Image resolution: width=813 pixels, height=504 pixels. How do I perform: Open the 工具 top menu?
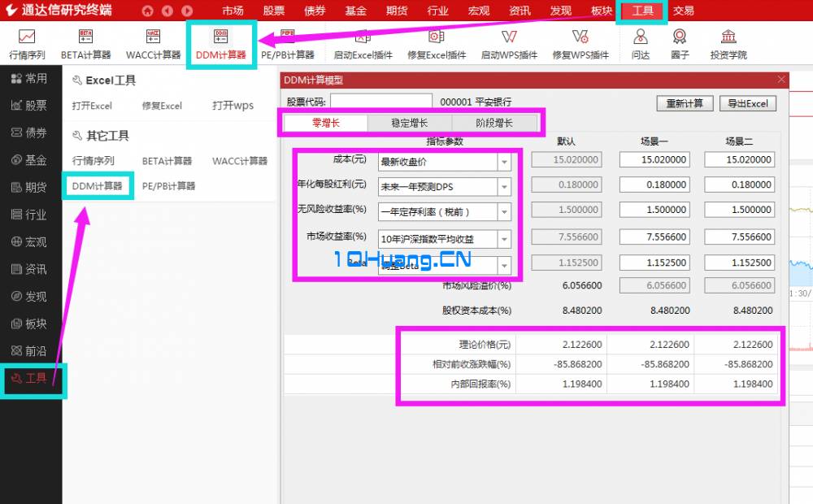click(x=642, y=11)
